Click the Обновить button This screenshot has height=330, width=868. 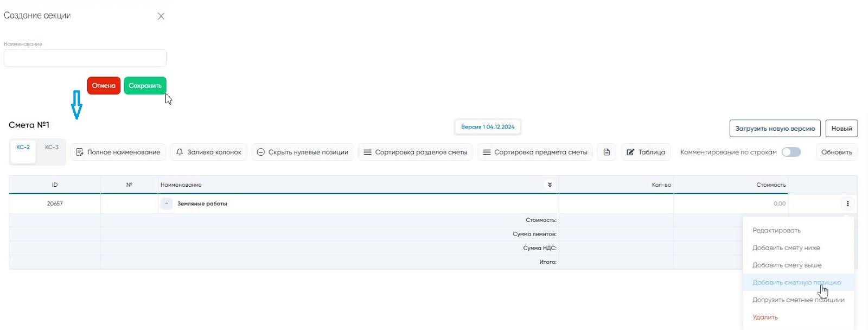click(x=836, y=153)
